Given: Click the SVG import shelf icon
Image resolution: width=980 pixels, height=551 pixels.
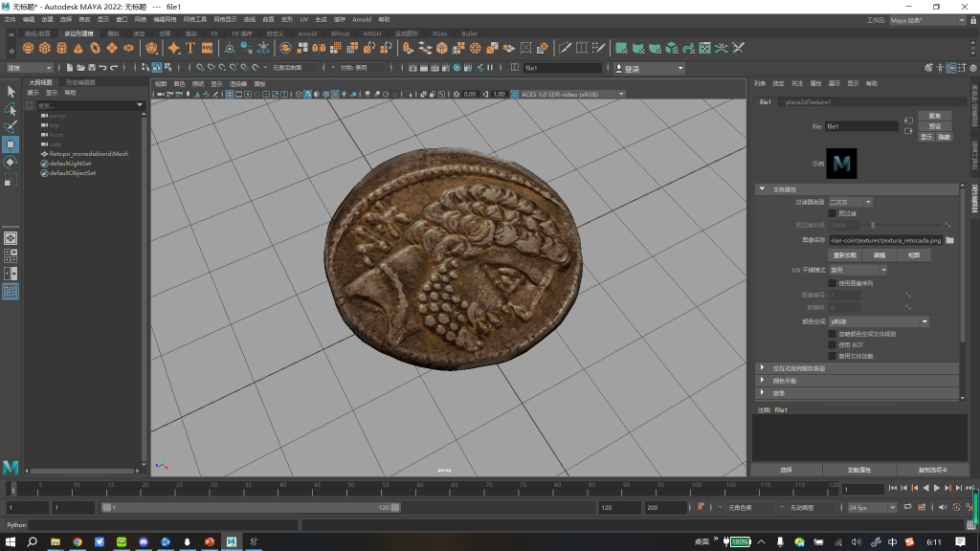Looking at the screenshot, I should 207,48.
